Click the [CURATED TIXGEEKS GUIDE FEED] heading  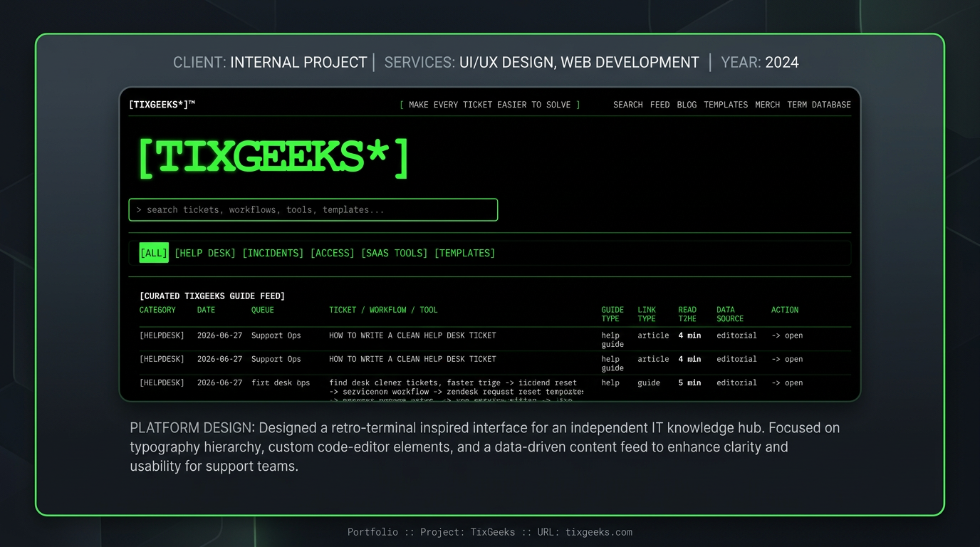pyautogui.click(x=212, y=296)
